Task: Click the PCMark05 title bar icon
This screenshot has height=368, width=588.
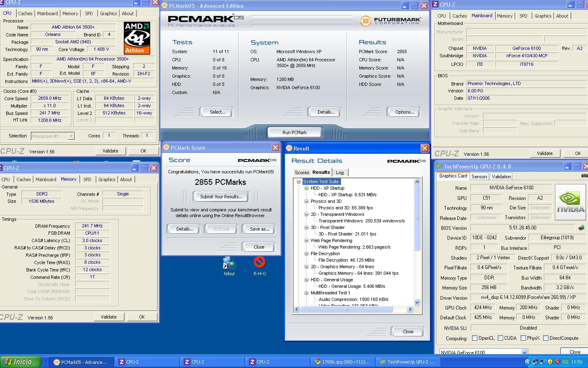Action: (165, 6)
